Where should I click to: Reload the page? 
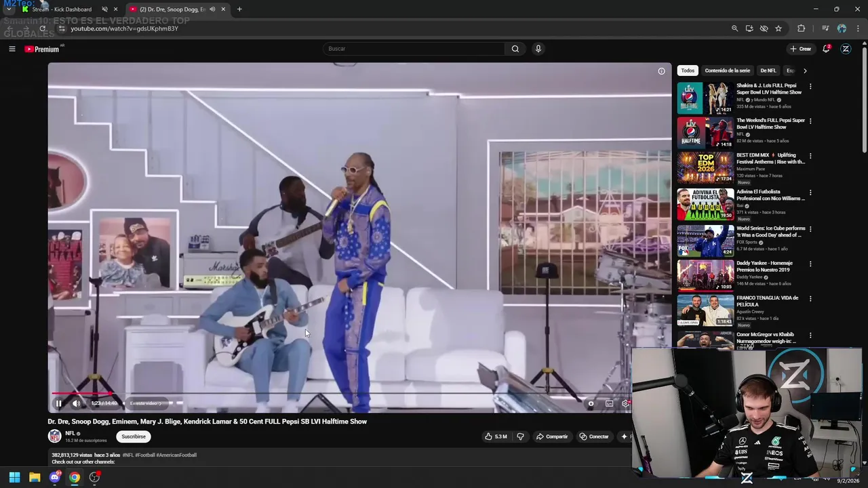click(42, 28)
